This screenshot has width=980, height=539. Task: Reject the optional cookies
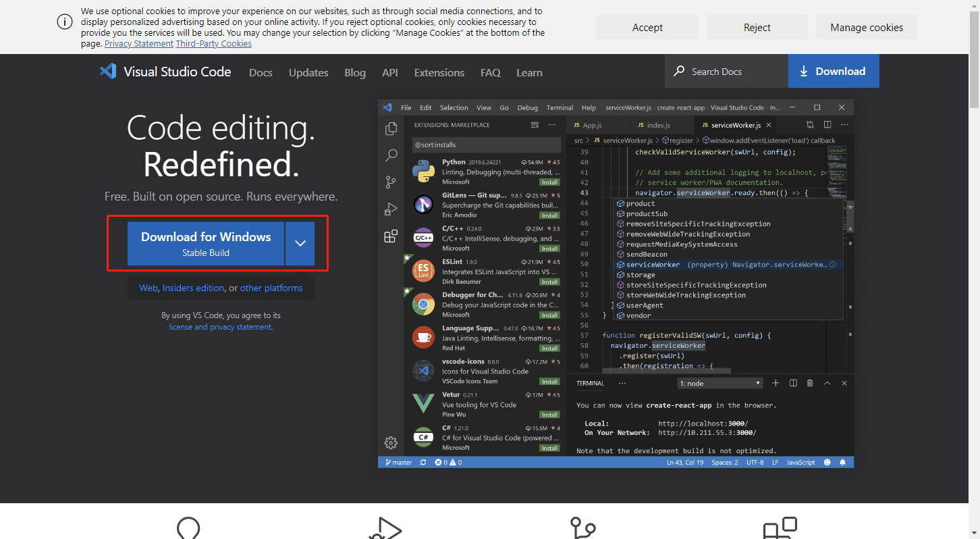pos(757,27)
